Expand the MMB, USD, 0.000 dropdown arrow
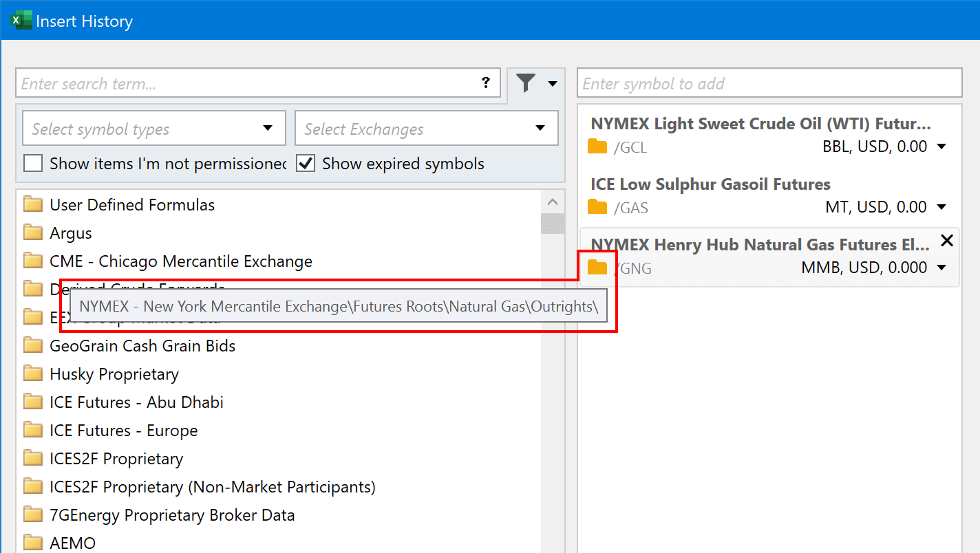Screen dimensions: 980x553 pos(941,268)
